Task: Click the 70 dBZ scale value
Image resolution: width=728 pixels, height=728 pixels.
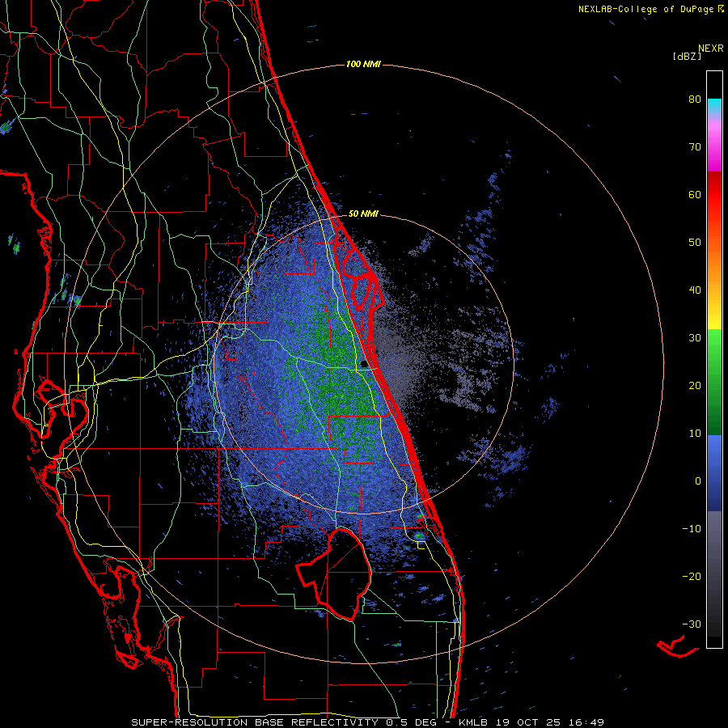Action: [695, 147]
